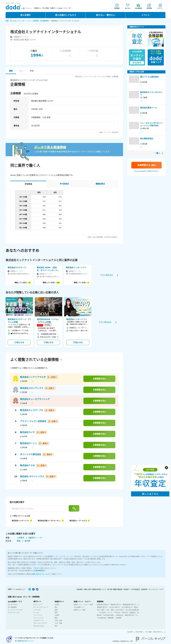Click the Twitter icon in footer
The image size is (171, 644).
[x=30, y=589]
